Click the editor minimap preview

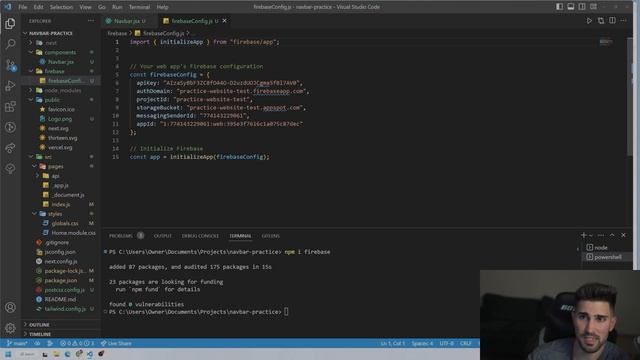click(x=607, y=42)
